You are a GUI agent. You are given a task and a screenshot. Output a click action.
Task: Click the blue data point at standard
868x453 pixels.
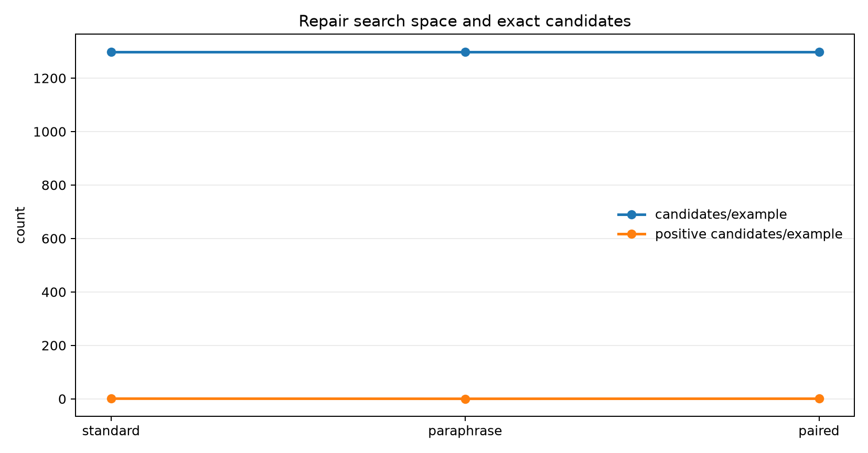(111, 52)
